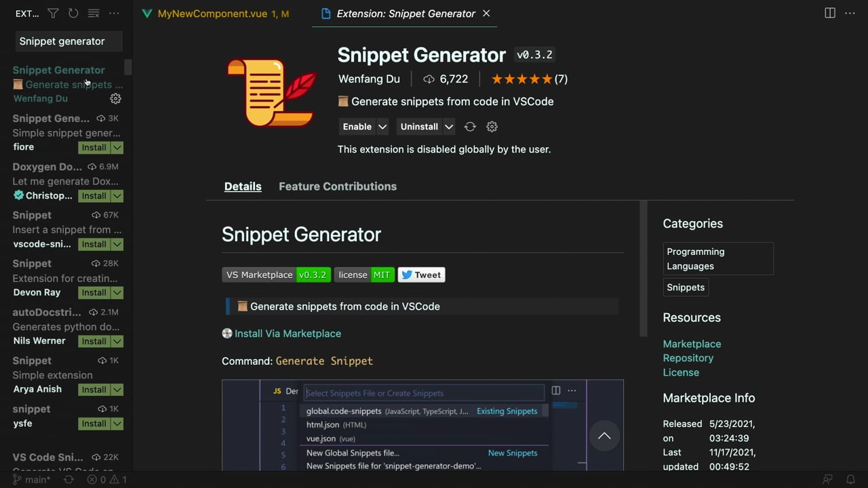Click the extension details page scrollbar
The width and height of the screenshot is (868, 488).
click(x=644, y=268)
